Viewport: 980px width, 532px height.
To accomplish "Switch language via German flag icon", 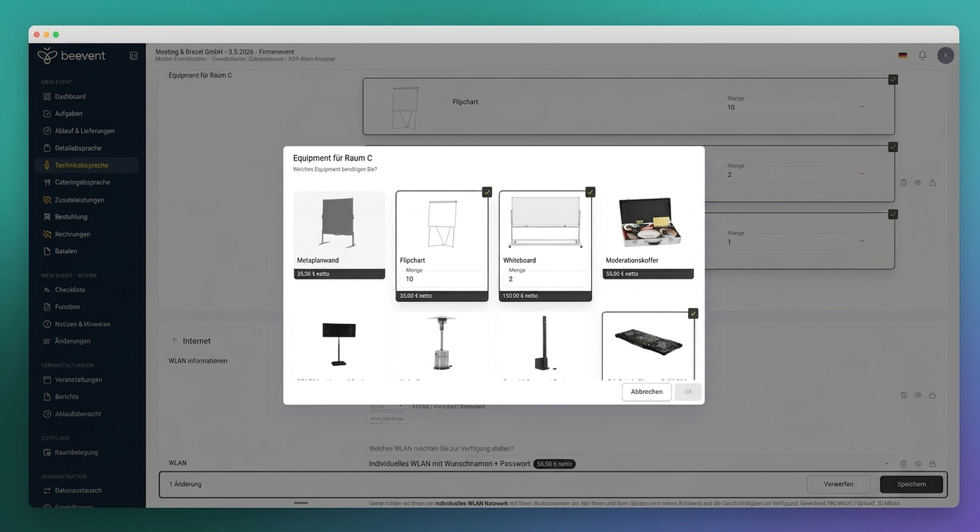I will point(902,55).
